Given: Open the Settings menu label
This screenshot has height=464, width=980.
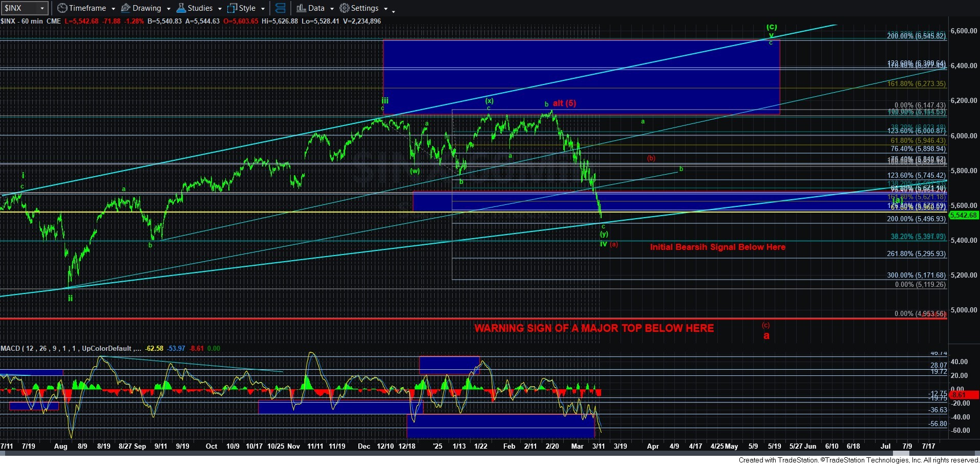Looking at the screenshot, I should [x=365, y=8].
